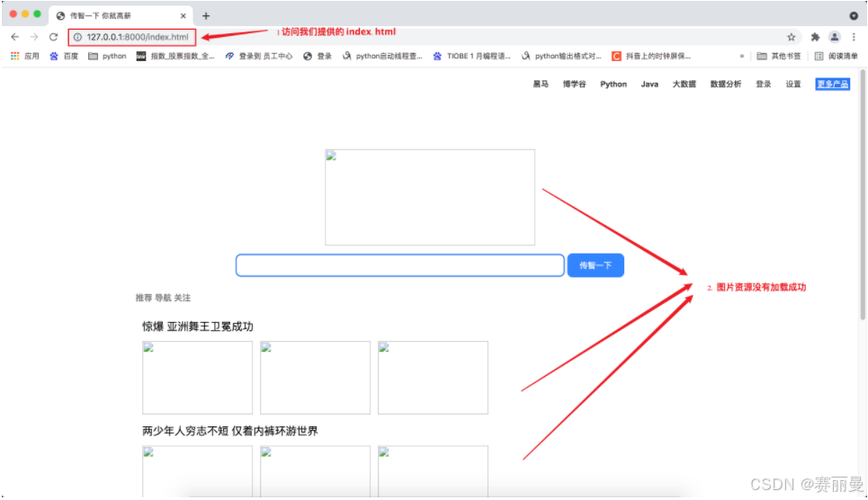Click the 博学谷 navigation link
Screen dimensions: 868x500
[574, 85]
